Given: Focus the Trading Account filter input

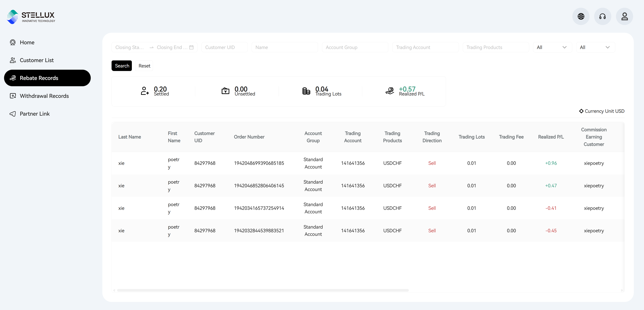Looking at the screenshot, I should click(x=425, y=47).
